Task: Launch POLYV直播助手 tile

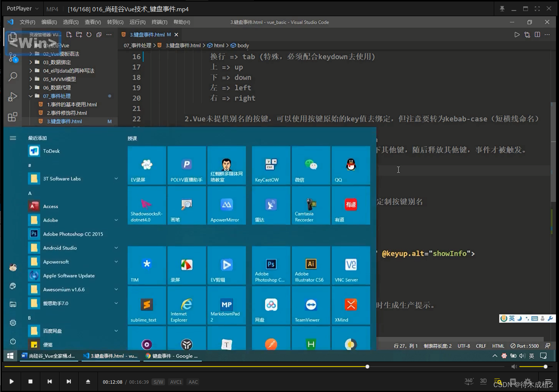Action: point(187,165)
